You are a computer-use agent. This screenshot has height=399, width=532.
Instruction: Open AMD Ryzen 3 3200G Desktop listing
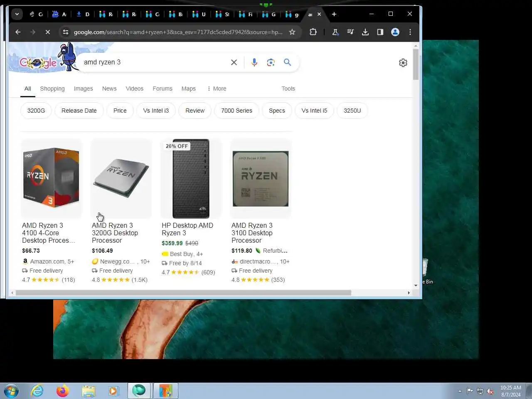(x=115, y=233)
